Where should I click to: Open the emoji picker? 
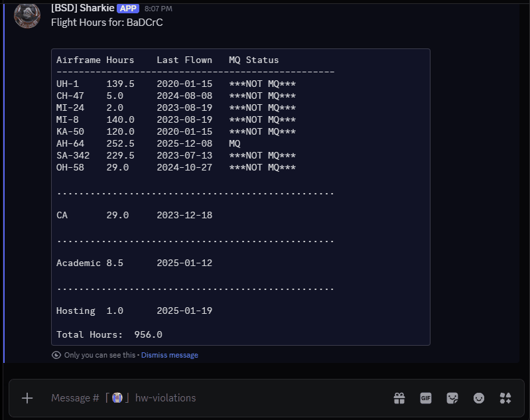tap(479, 398)
